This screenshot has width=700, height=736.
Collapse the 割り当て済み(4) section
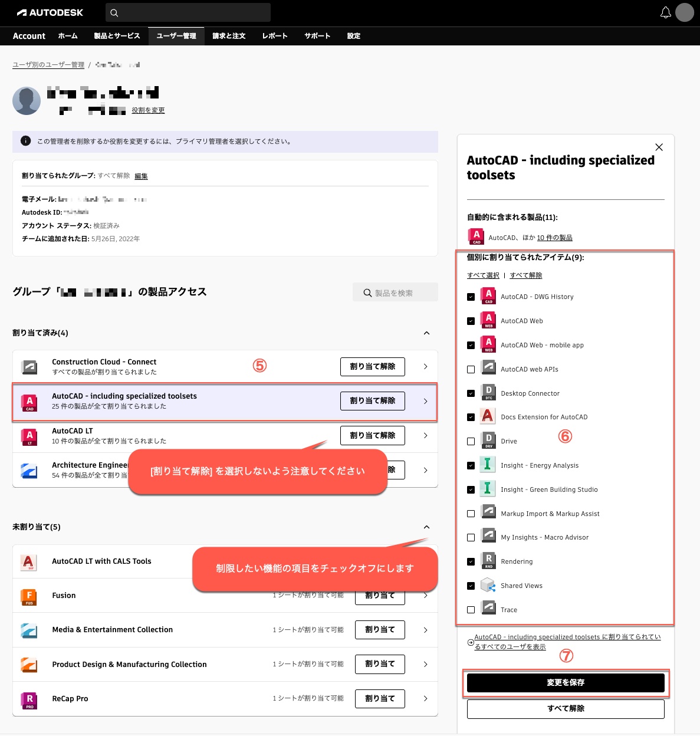click(x=426, y=333)
